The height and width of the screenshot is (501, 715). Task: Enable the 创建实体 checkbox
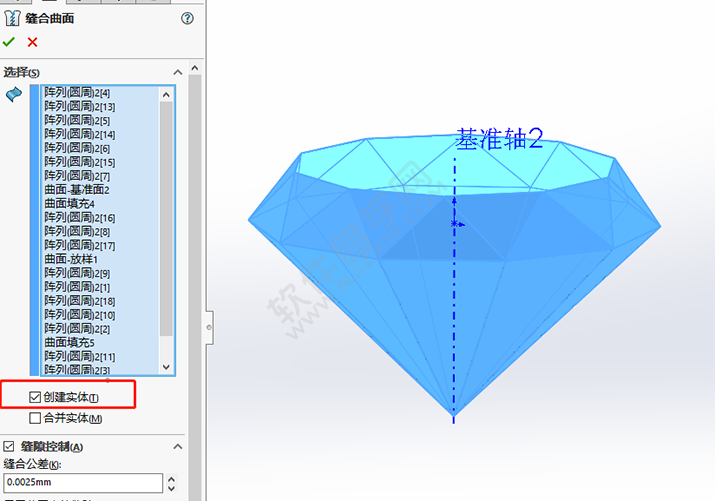point(35,398)
